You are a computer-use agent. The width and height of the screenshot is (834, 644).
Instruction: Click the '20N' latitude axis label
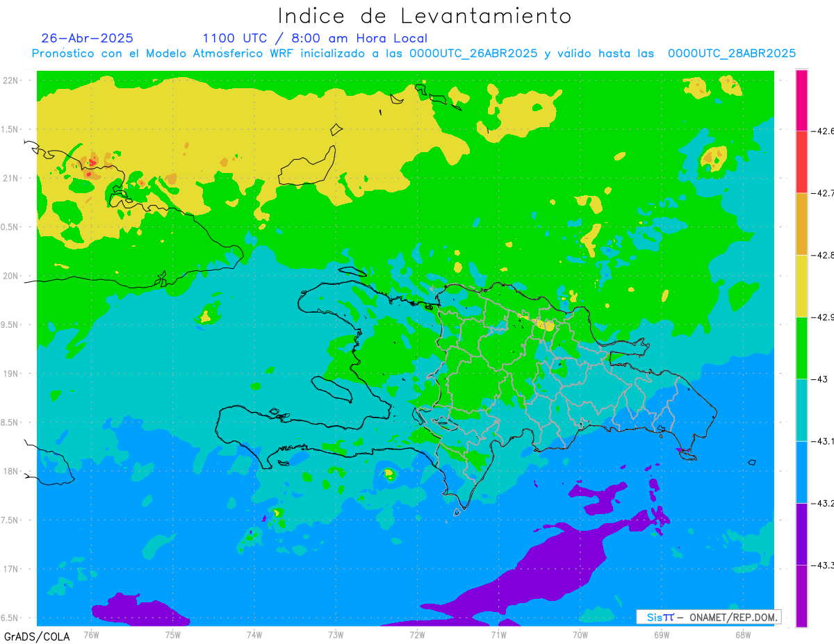click(x=10, y=276)
